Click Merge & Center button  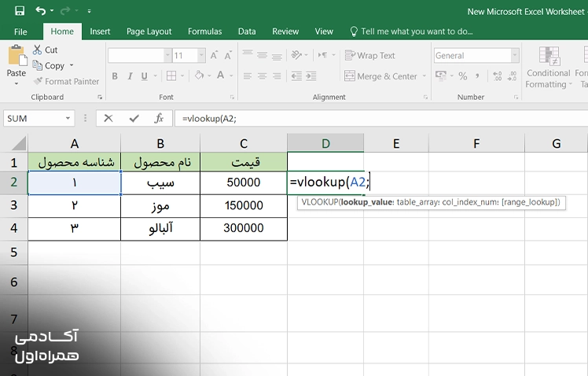[381, 76]
